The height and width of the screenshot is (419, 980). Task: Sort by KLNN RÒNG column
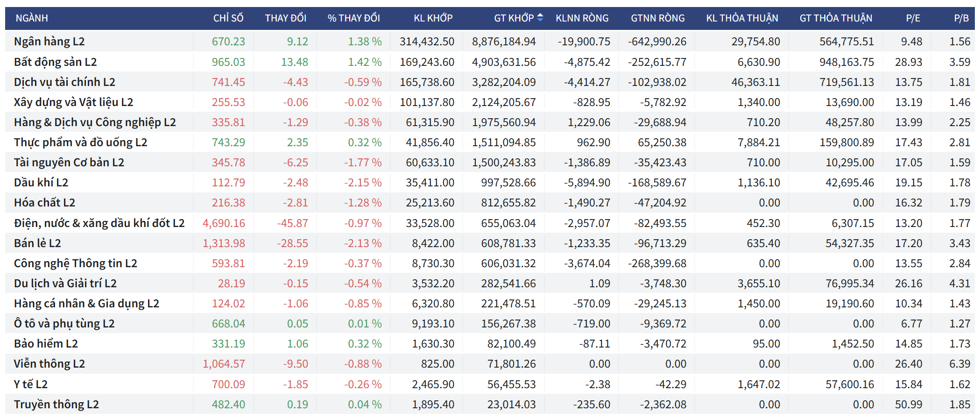point(582,18)
